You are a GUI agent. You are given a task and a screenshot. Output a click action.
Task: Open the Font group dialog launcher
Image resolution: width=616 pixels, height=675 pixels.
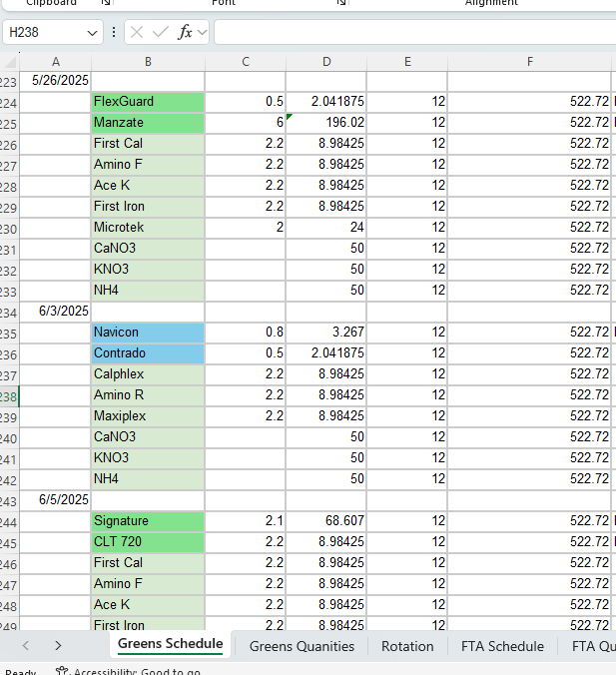341,3
